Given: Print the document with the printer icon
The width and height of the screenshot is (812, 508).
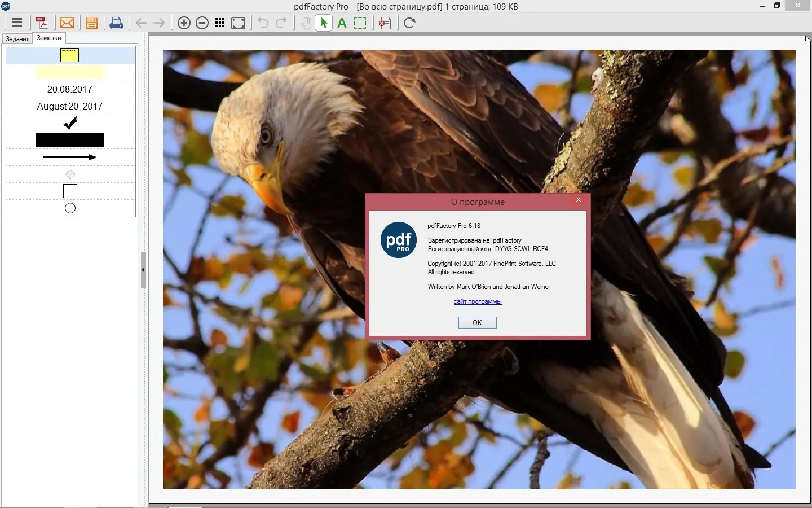Looking at the screenshot, I should pos(116,23).
